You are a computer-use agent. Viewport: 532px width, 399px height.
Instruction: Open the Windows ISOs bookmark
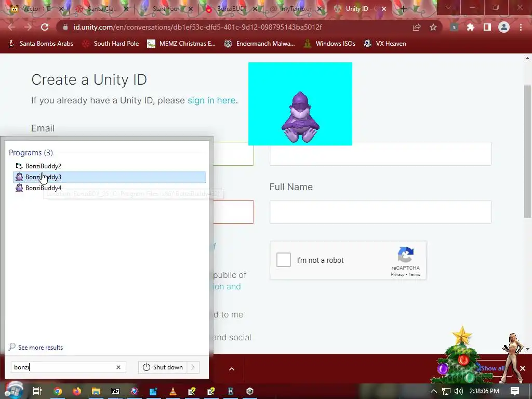[329, 44]
